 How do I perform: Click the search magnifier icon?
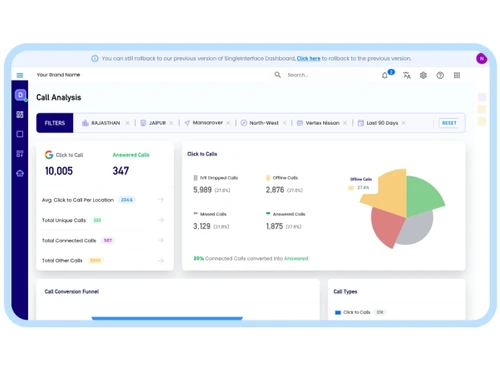point(277,75)
